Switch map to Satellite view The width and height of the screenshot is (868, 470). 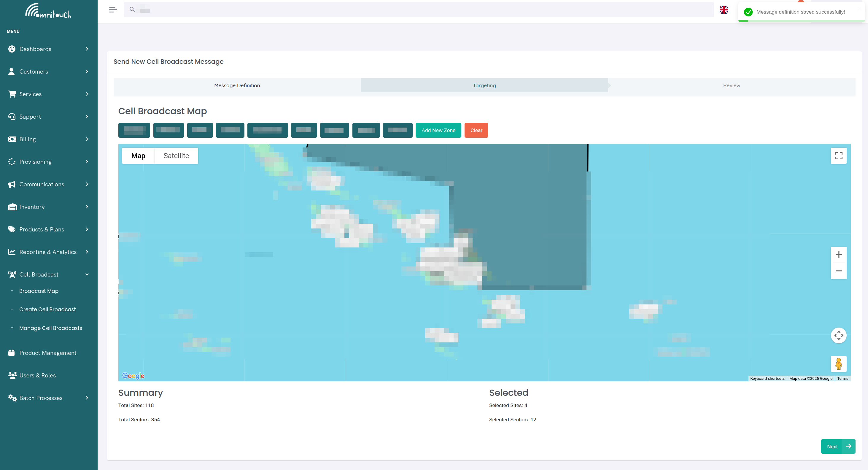tap(176, 155)
